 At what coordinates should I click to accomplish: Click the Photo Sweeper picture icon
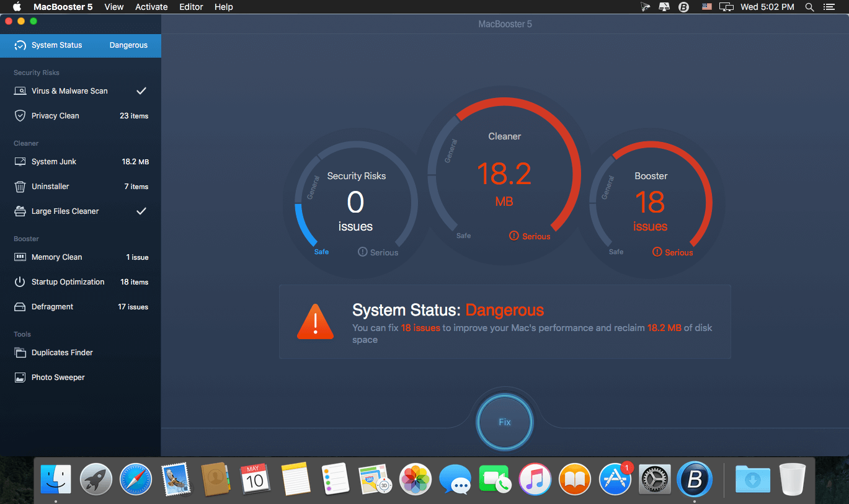tap(20, 378)
